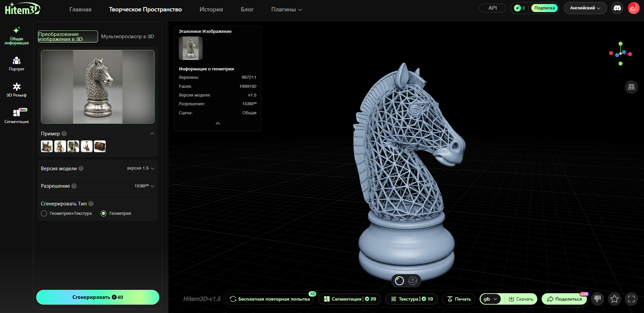Enter fullscreen viewer mode
This screenshot has height=313, width=644.
pos(631,299)
